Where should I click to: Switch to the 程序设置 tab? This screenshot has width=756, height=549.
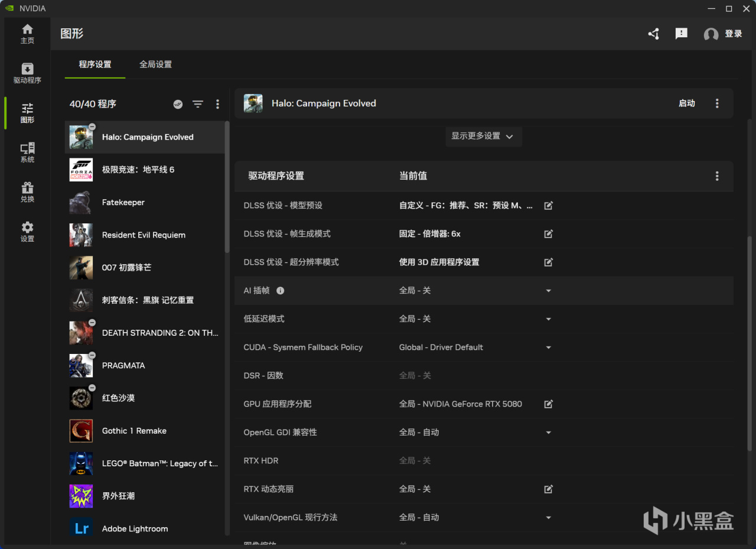tap(95, 64)
